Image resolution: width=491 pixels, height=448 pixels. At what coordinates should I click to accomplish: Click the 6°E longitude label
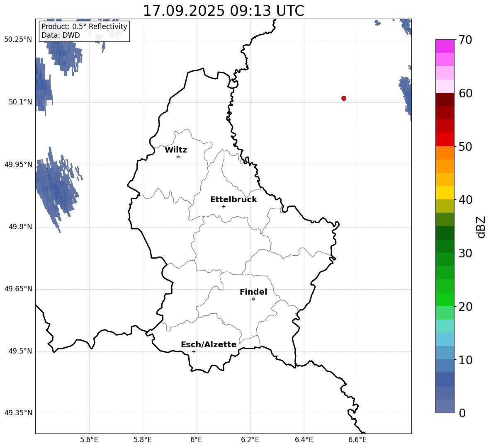[x=196, y=440]
